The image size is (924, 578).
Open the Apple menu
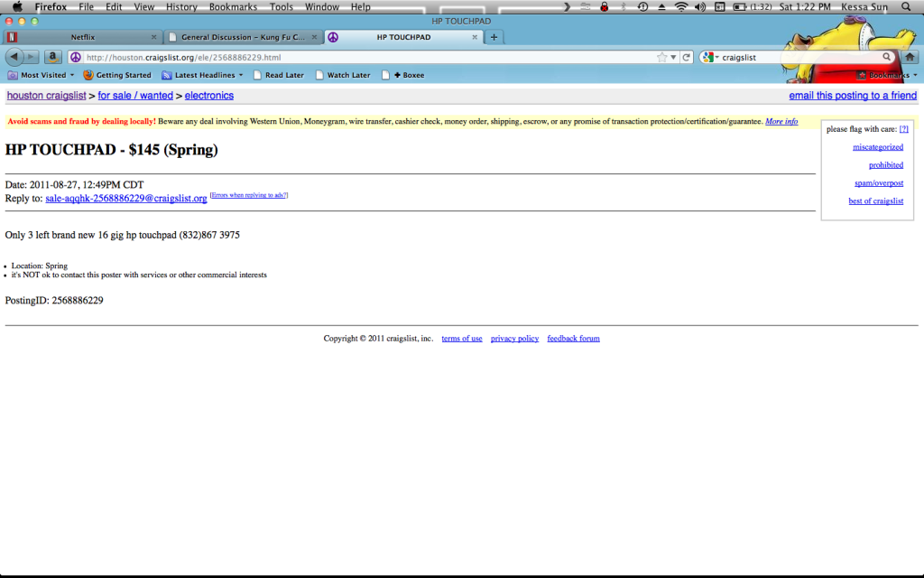(17, 6)
